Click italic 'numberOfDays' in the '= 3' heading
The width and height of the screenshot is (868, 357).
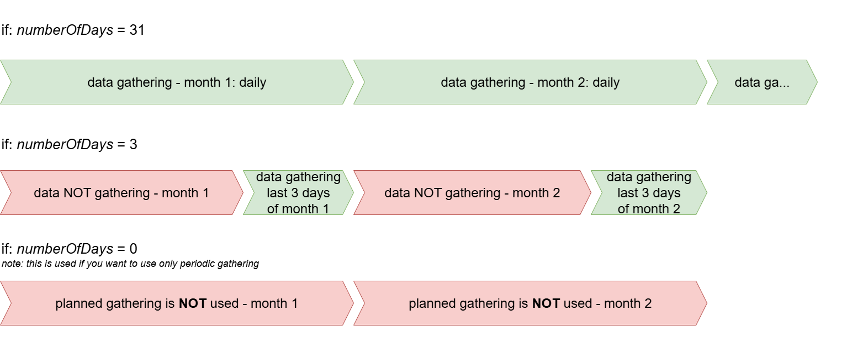tap(65, 144)
